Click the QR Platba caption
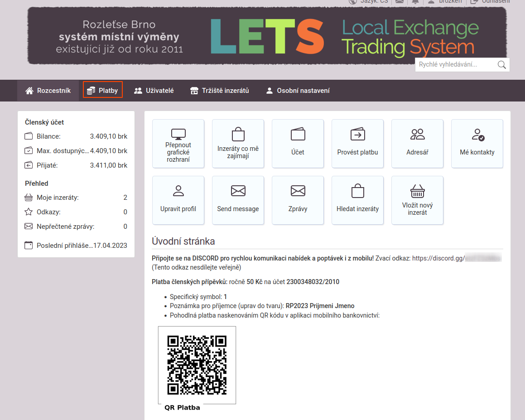 182,408
